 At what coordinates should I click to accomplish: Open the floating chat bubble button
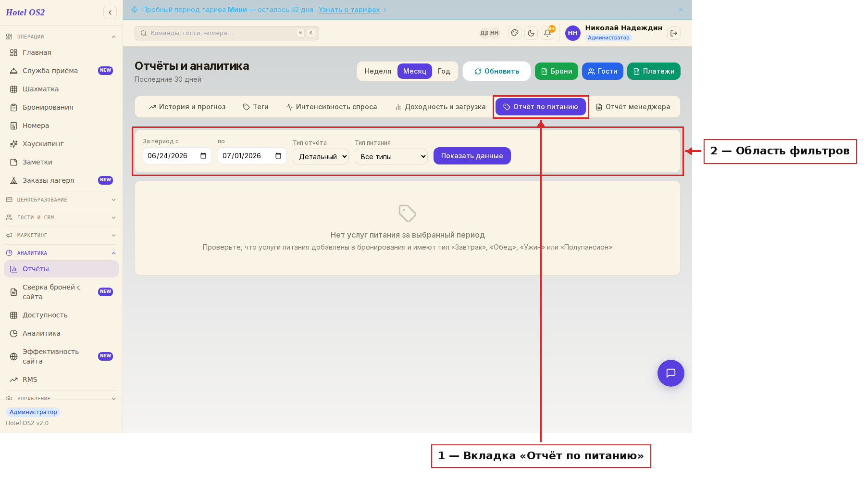coord(671,373)
